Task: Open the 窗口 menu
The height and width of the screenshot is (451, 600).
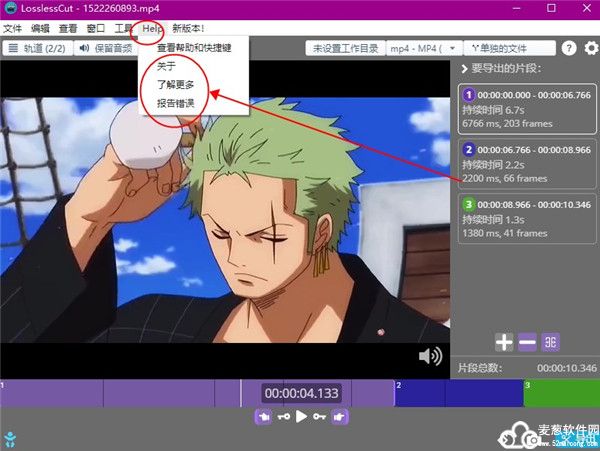Action: tap(96, 29)
